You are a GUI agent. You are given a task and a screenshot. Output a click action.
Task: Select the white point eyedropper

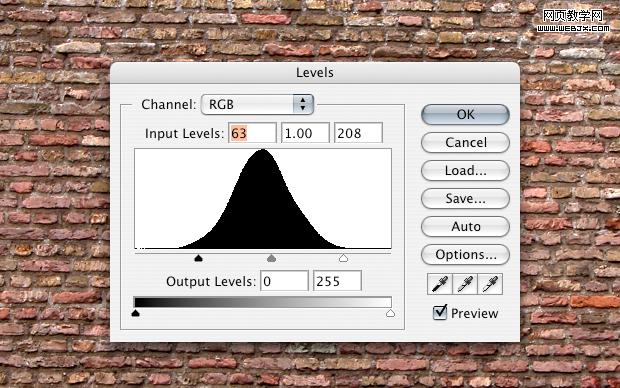[x=490, y=284]
